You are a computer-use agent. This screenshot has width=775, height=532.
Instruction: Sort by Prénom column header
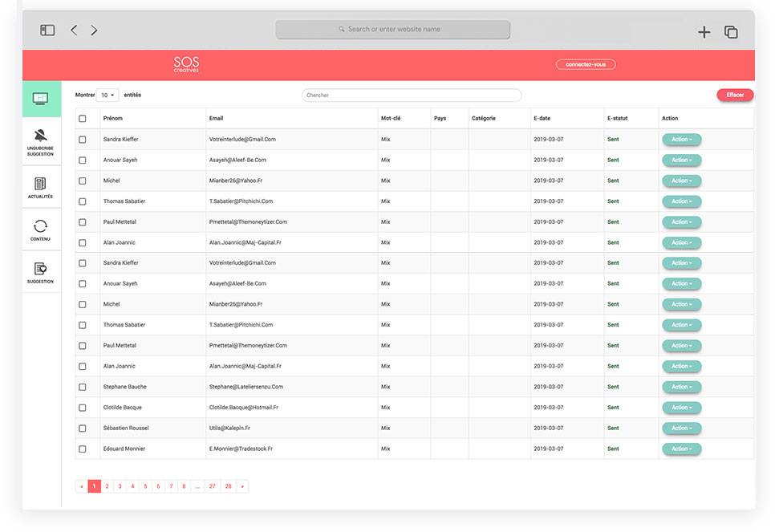click(112, 119)
